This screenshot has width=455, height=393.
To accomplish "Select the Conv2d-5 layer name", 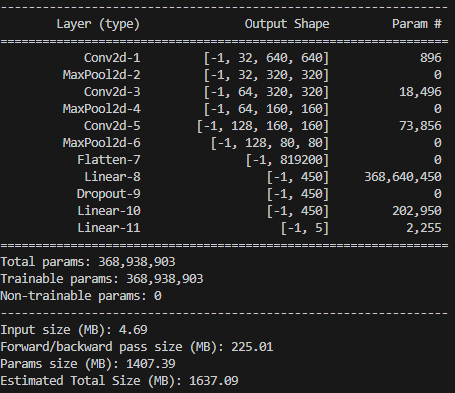I will click(112, 126).
